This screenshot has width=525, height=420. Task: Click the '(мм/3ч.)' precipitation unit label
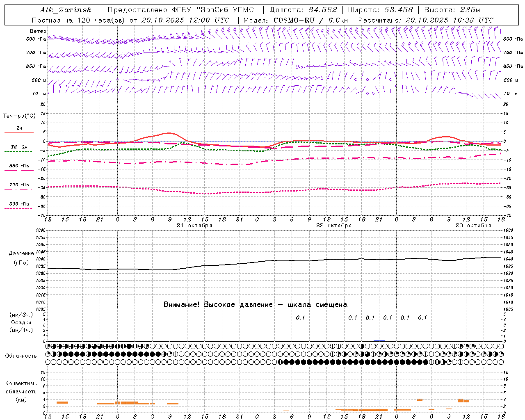(x=21, y=315)
